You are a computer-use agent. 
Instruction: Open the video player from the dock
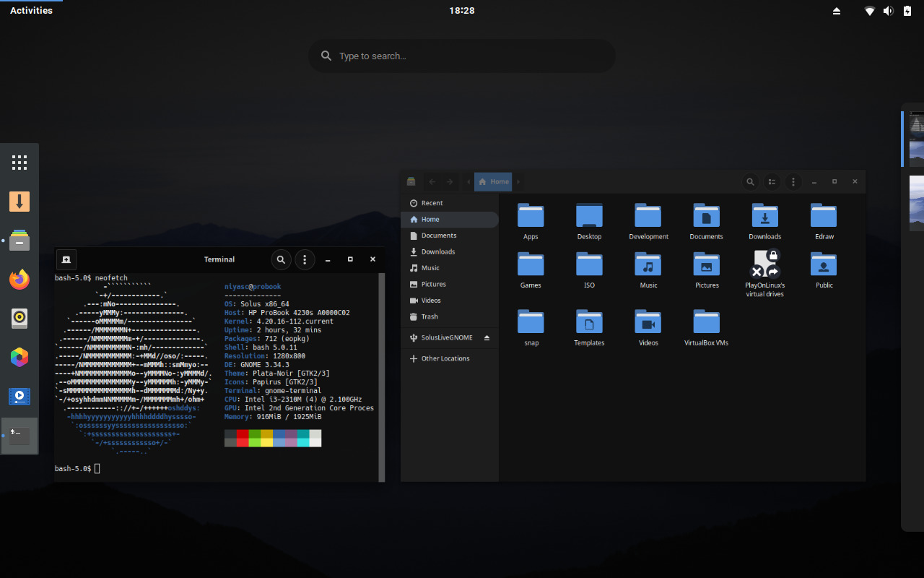tap(19, 396)
